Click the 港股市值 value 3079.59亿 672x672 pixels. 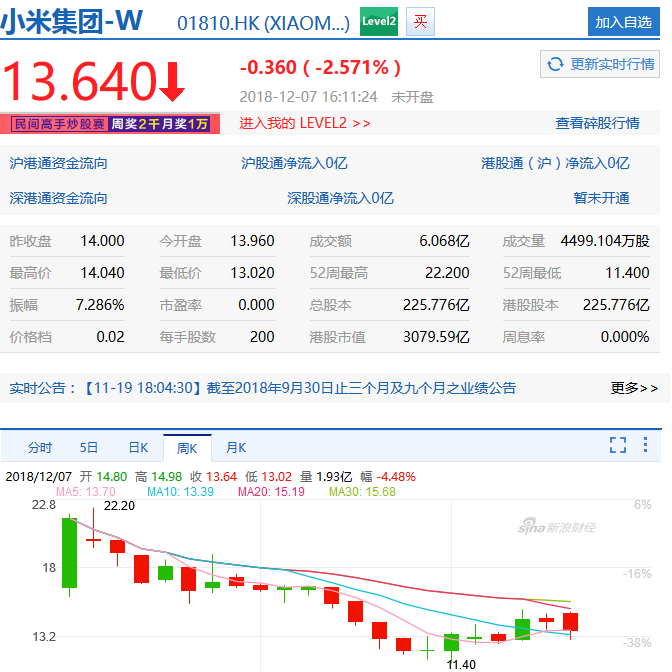point(436,337)
